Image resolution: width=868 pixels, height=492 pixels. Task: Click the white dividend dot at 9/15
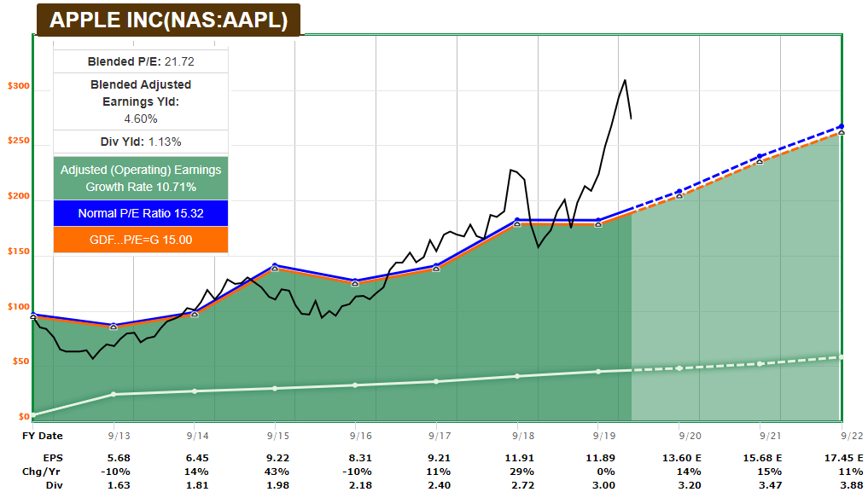click(x=275, y=389)
